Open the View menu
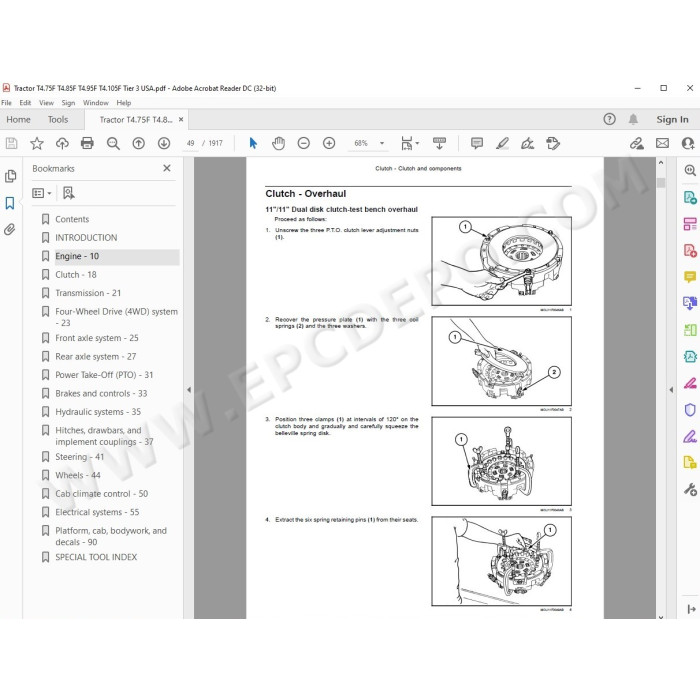Screen dimensions: 700x700 pos(46,103)
